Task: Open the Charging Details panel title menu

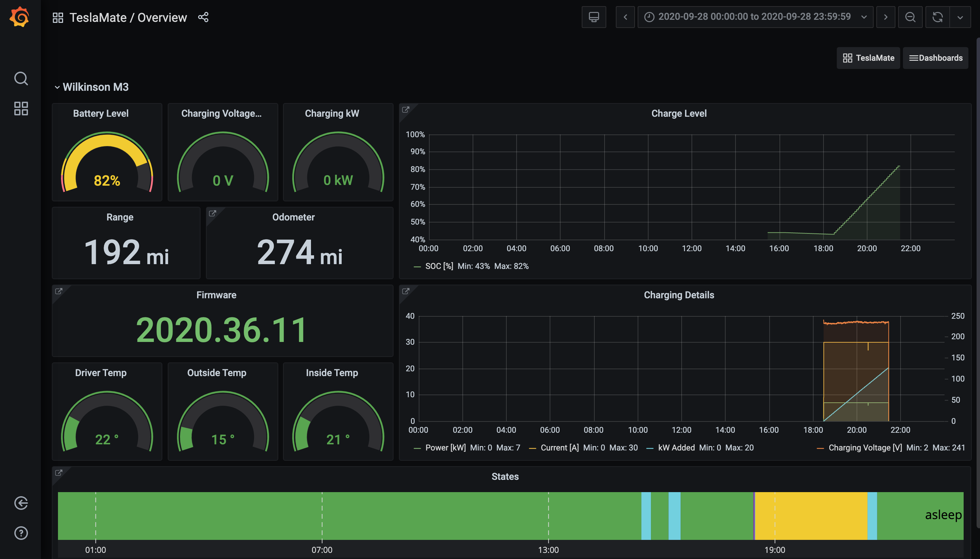Action: 679,295
